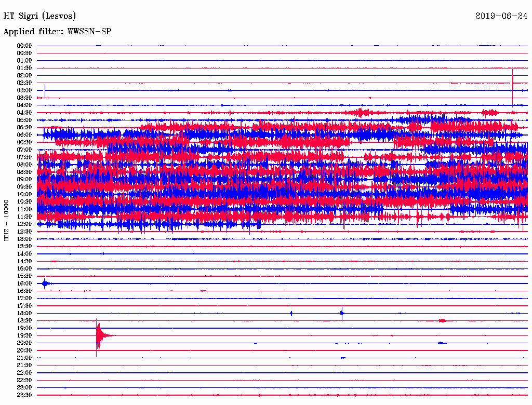Screen dimensions: 532x405
Task: Select the 08:00 time label
Action: (24, 165)
